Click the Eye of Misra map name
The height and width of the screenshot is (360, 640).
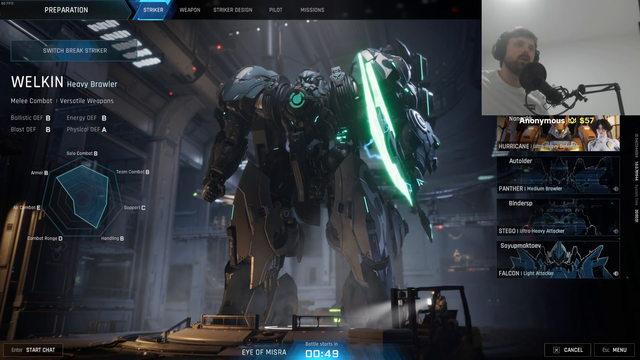[264, 352]
